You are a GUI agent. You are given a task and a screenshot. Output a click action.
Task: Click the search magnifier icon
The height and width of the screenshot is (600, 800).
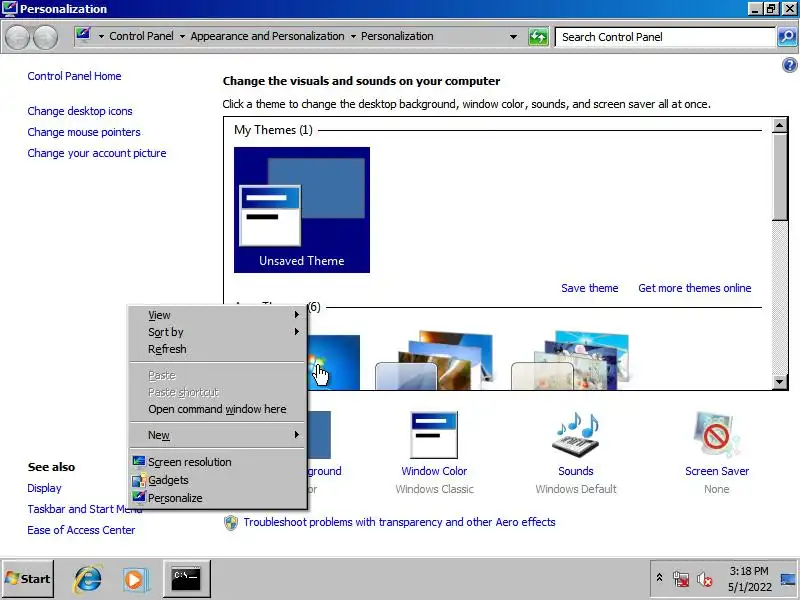pyautogui.click(x=787, y=37)
